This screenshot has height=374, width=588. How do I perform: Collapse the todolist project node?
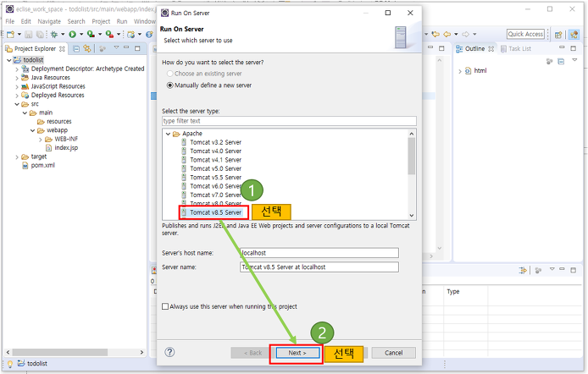click(9, 60)
